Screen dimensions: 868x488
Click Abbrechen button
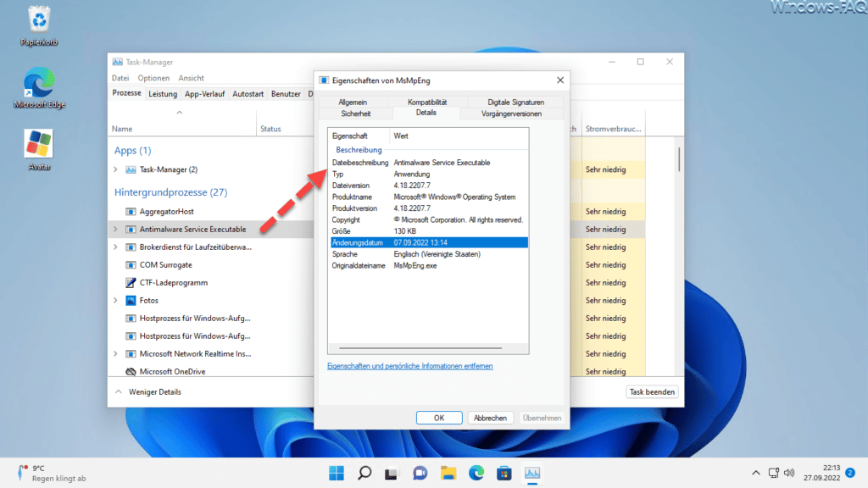(490, 418)
